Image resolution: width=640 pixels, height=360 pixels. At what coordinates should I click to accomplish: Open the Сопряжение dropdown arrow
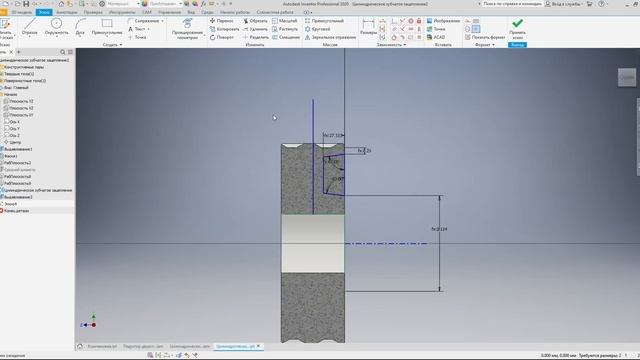(162, 21)
